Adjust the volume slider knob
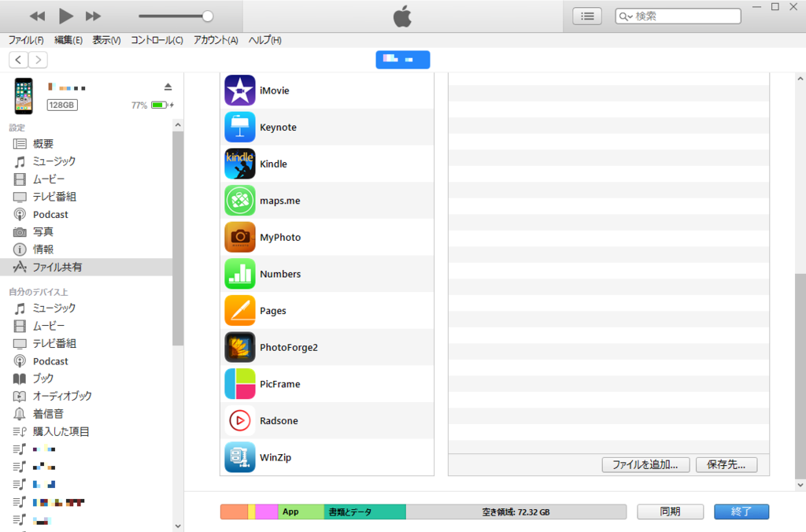This screenshot has width=806, height=532. 208,16
